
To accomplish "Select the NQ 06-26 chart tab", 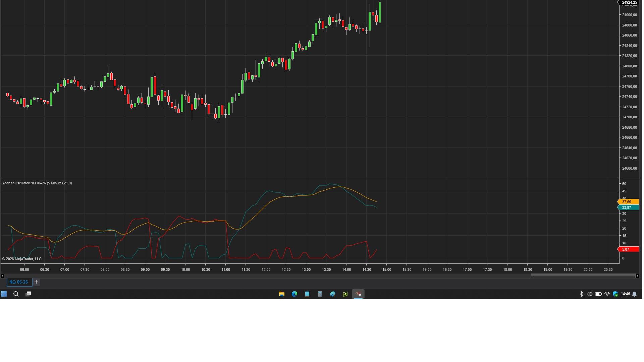I will click(19, 282).
